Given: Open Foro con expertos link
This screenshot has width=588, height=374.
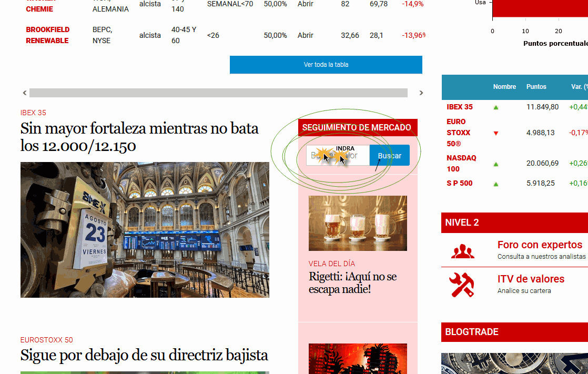Looking at the screenshot, I should click(x=540, y=245).
